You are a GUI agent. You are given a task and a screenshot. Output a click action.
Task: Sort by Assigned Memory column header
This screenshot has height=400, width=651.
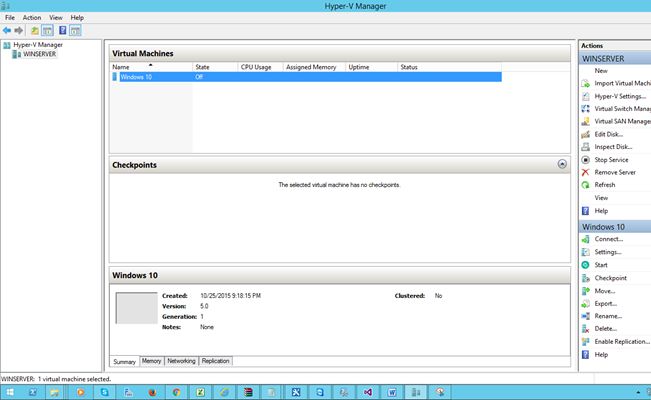[x=314, y=67]
